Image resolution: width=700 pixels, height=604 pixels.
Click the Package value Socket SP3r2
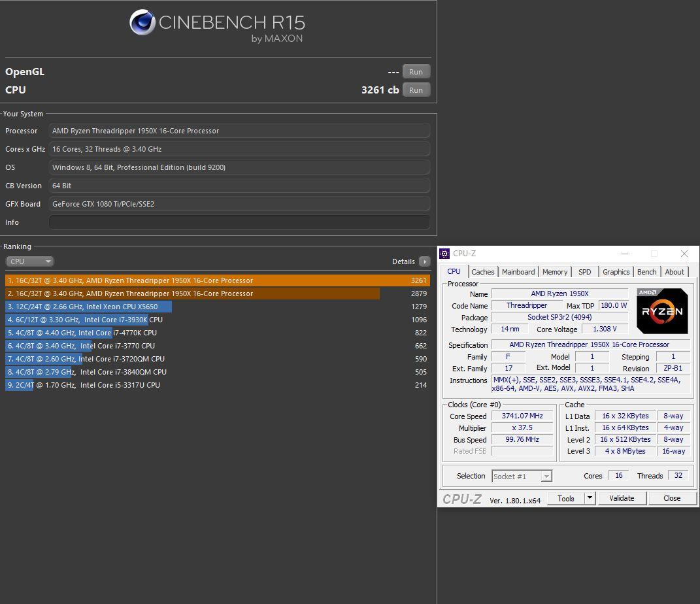[x=559, y=317]
